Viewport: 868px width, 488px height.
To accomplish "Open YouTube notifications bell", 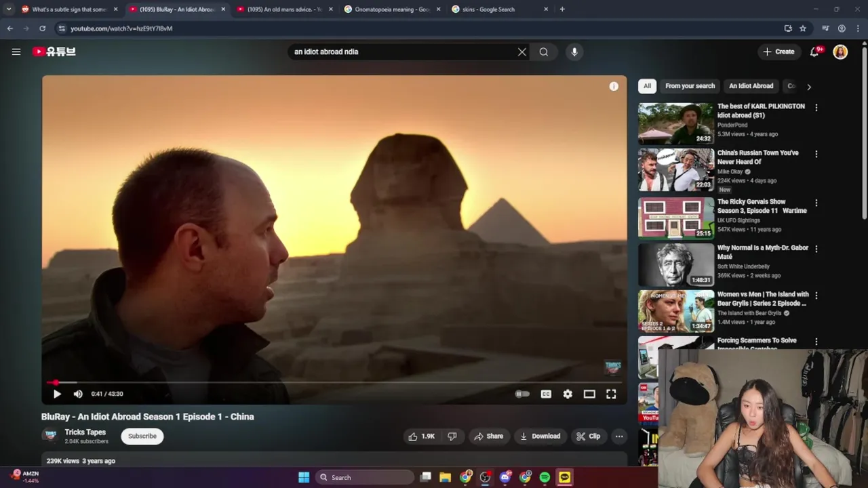I will click(x=815, y=52).
